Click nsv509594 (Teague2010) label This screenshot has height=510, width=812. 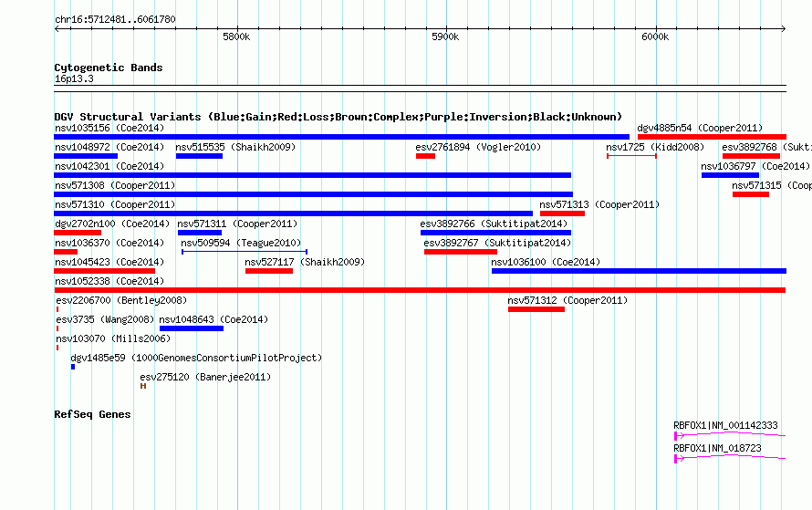point(241,243)
